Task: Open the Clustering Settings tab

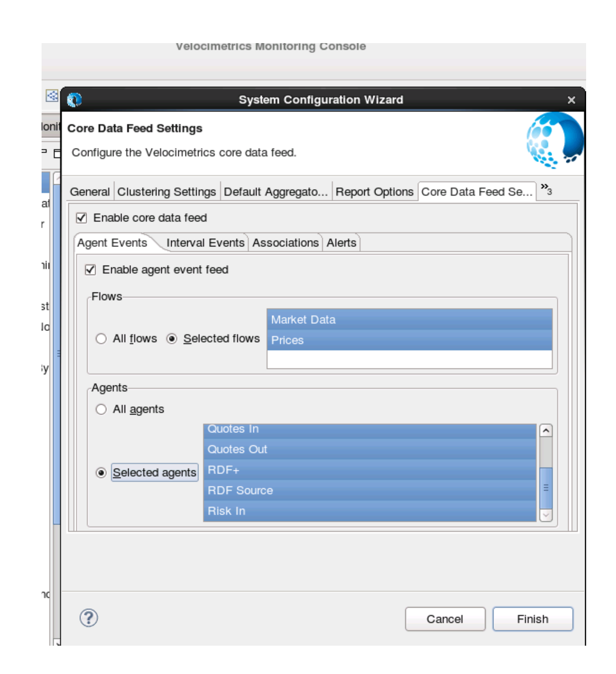Action: pyautogui.click(x=167, y=192)
